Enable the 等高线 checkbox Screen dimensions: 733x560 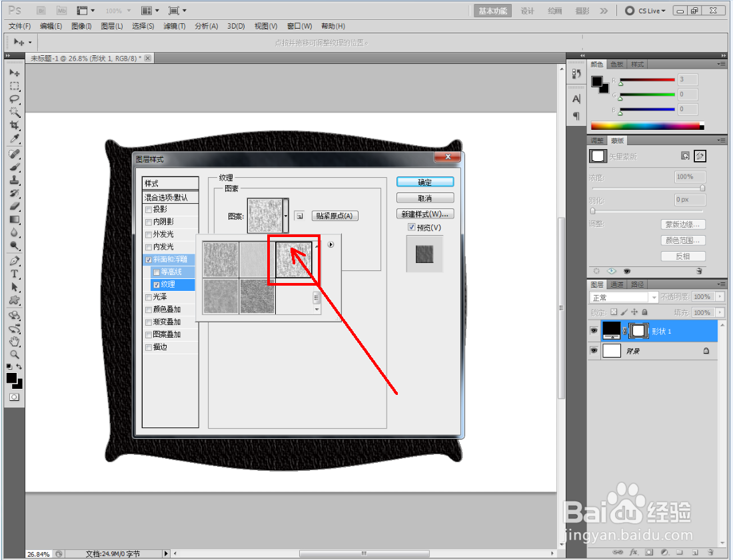[157, 272]
